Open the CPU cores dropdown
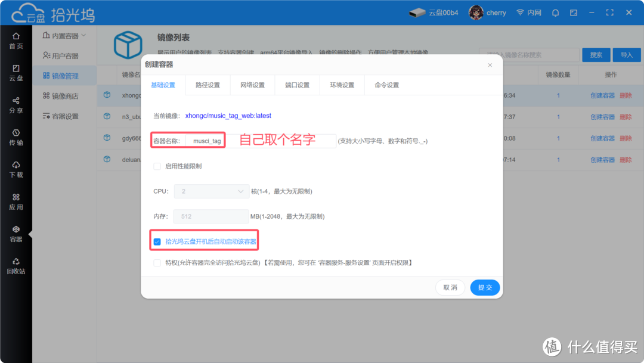This screenshot has height=363, width=644. pyautogui.click(x=211, y=191)
